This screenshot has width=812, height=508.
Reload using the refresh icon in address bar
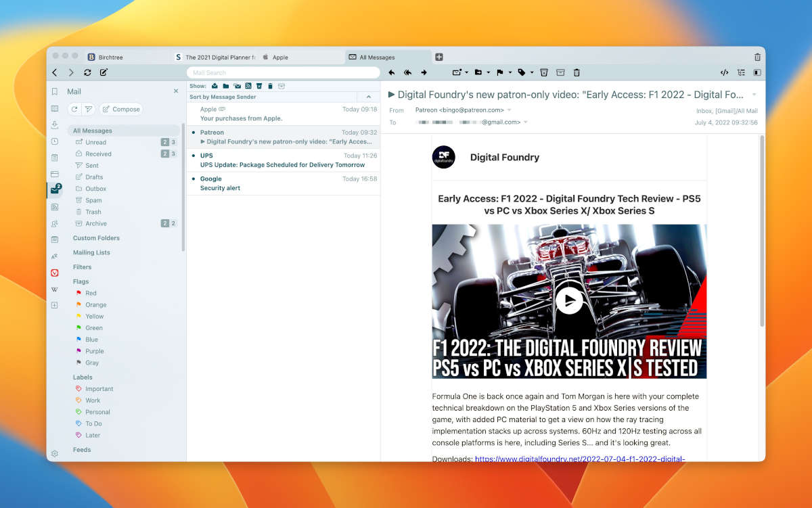tap(87, 72)
